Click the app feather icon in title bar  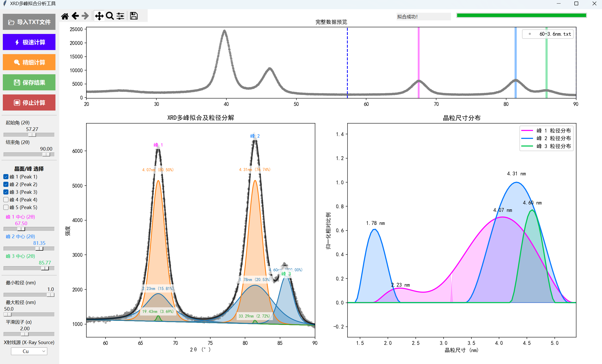(x=5, y=4)
